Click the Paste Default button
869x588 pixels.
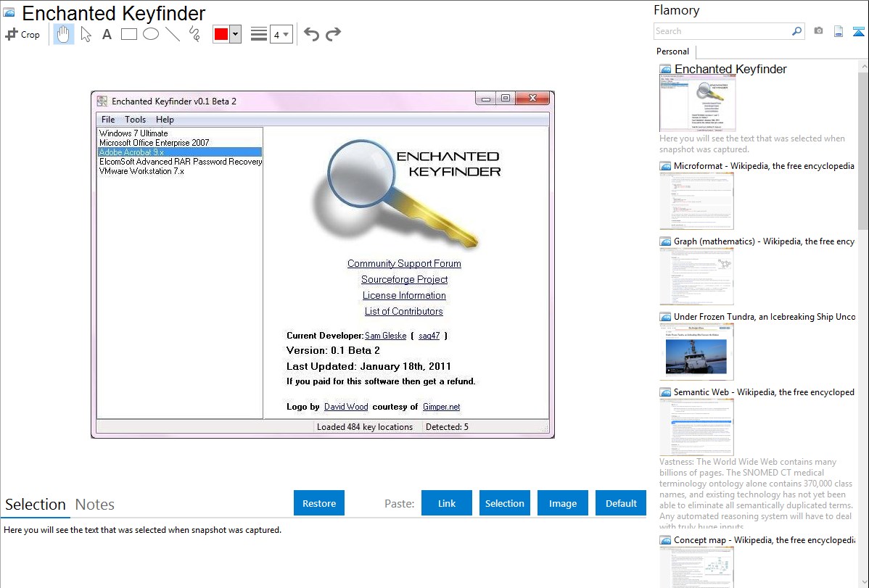[x=621, y=503]
